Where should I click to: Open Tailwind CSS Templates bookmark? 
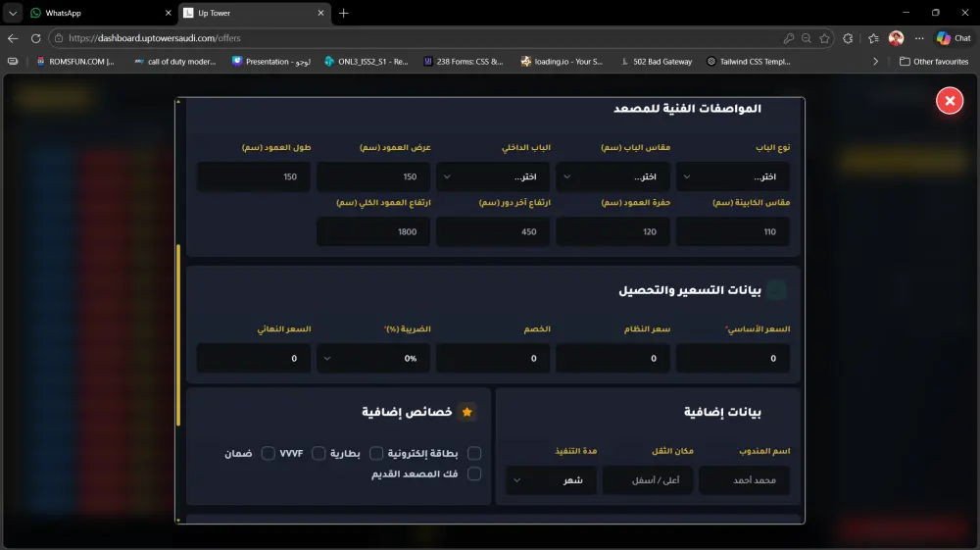tap(749, 61)
